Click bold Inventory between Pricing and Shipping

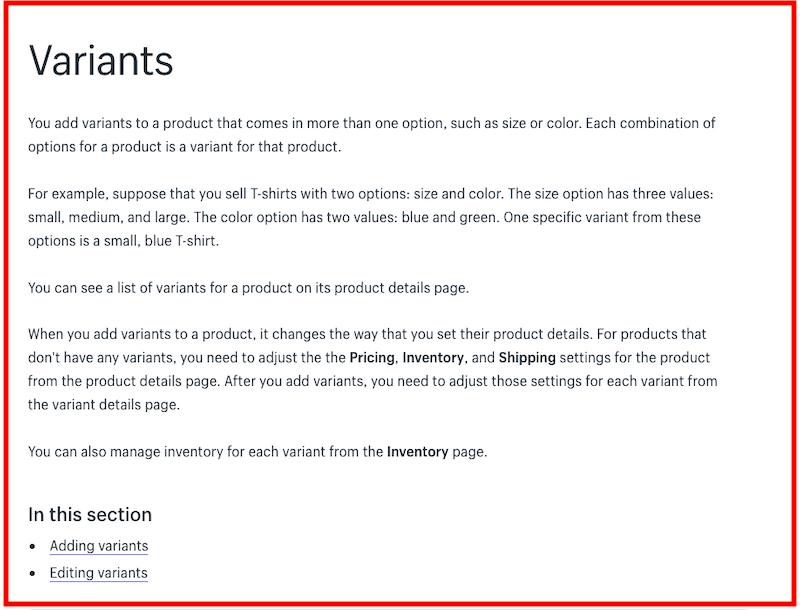click(433, 358)
